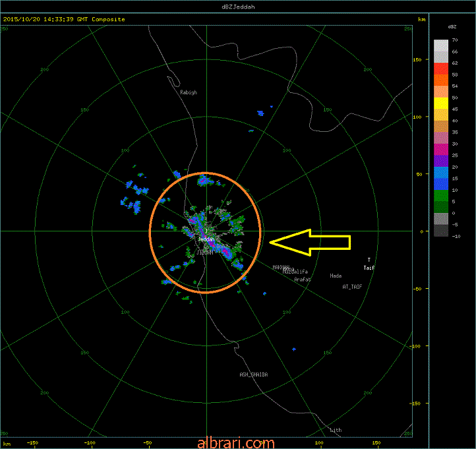476x449 pixels.
Task: Pick the orange 54–58 dBZ legend swatch
Action: click(x=441, y=80)
